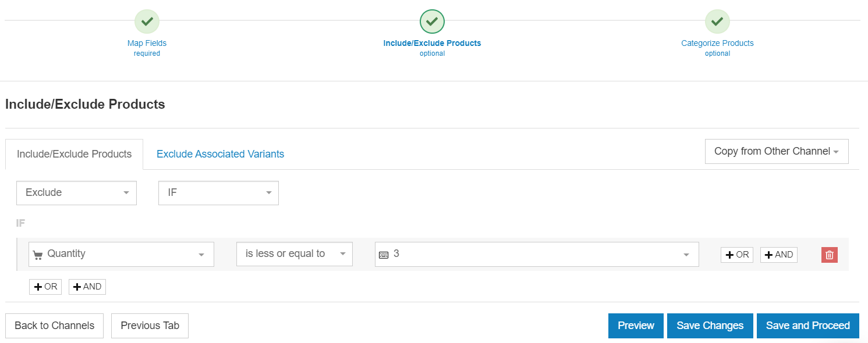Click the red trash delete rule icon
This screenshot has height=343, width=868.
click(829, 255)
